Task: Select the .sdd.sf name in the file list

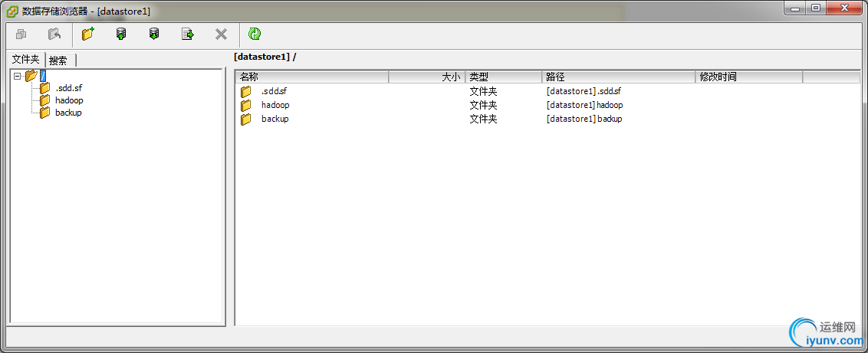Action: coord(274,92)
